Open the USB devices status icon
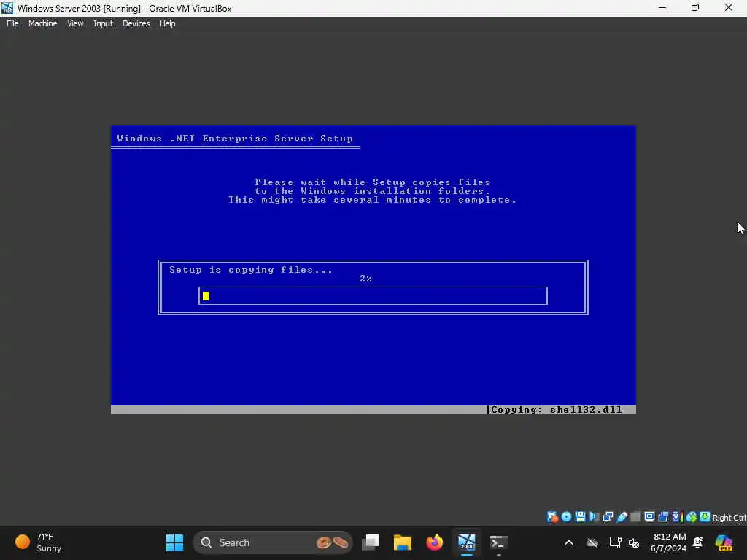The image size is (747, 560). (622, 517)
